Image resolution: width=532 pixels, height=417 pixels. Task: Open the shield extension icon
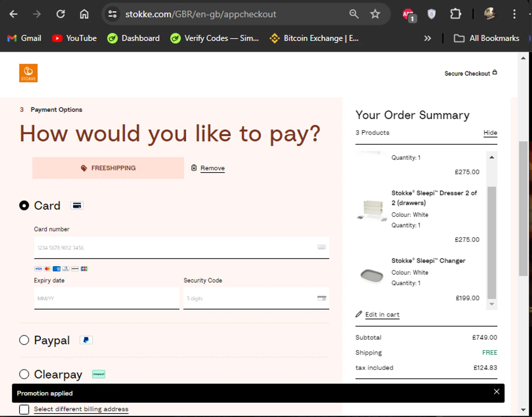coord(431,14)
